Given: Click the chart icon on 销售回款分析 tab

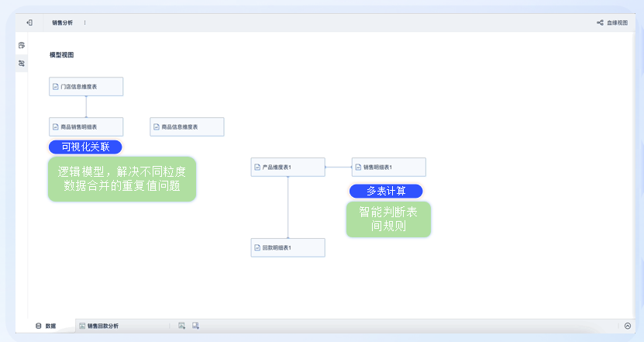Looking at the screenshot, I should 82,326.
